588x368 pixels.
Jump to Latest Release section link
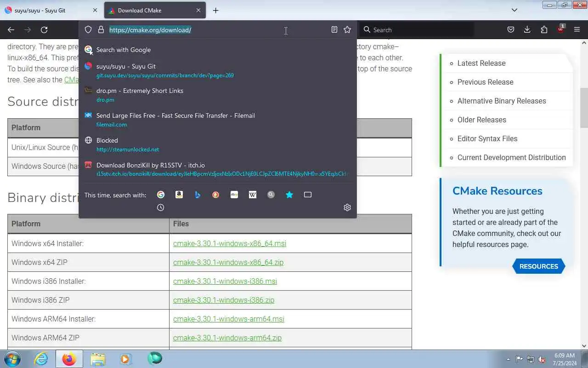481,63
